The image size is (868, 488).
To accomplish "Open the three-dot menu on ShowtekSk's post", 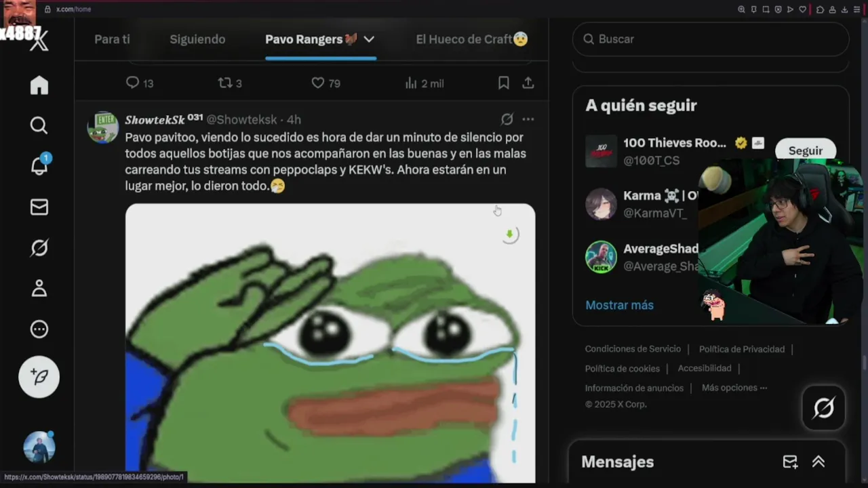I will click(528, 119).
